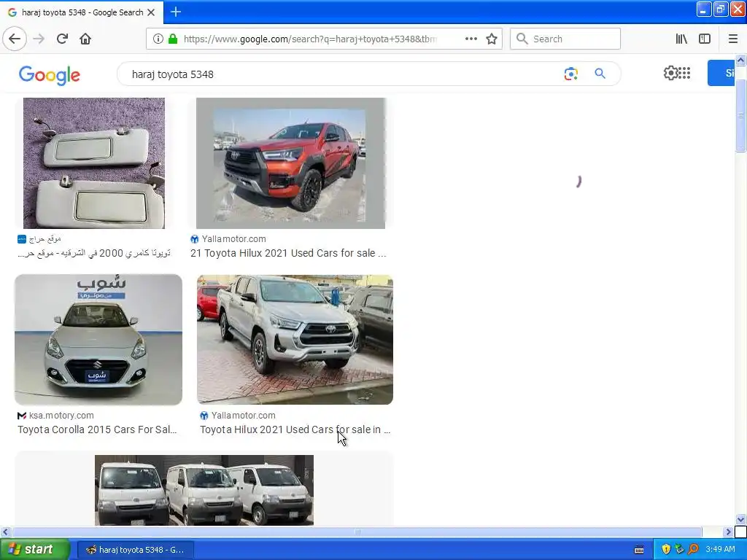747x560 pixels.
Task: Open the orange Toyota Hilux thumbnail
Action: [290, 163]
